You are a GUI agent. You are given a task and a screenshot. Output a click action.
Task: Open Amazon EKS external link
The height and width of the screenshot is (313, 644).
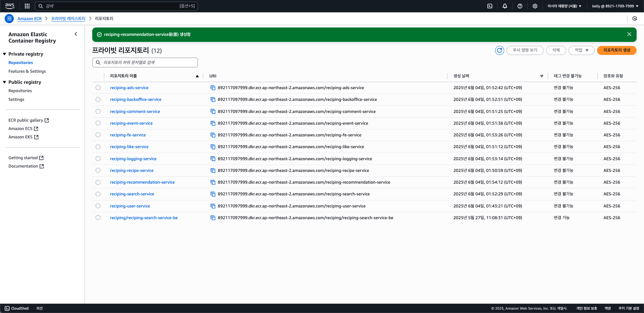pyautogui.click(x=23, y=137)
